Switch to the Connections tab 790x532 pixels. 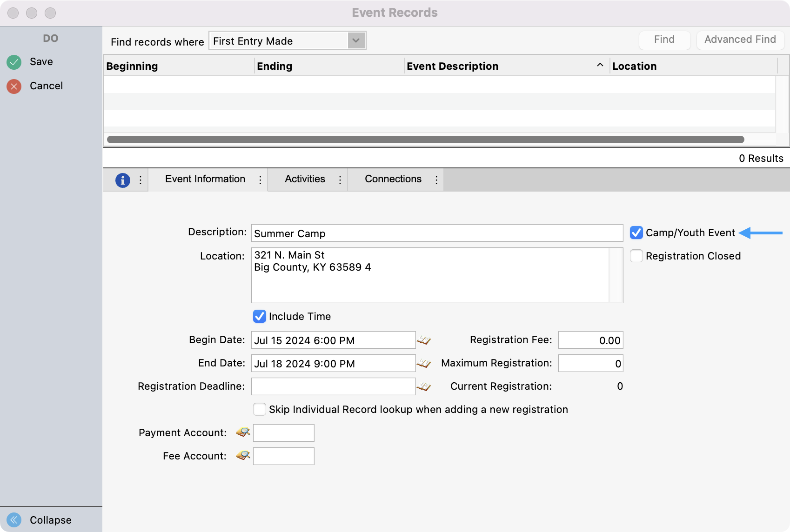pyautogui.click(x=393, y=179)
